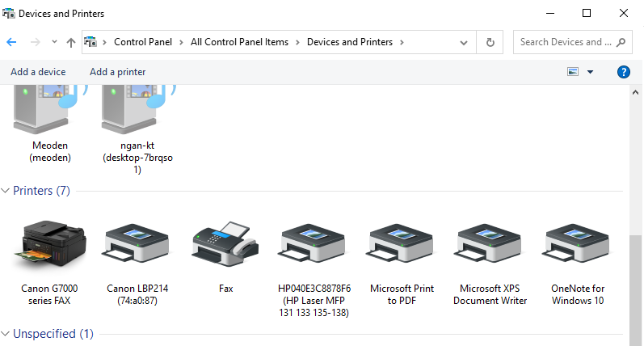Click Add a printer

117,72
